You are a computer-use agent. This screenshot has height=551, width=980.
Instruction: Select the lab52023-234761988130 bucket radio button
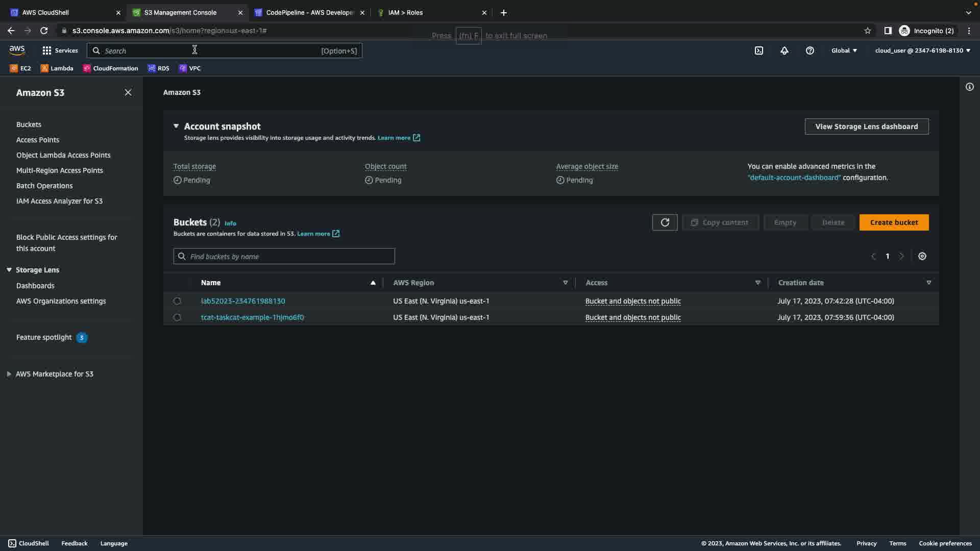177,301
